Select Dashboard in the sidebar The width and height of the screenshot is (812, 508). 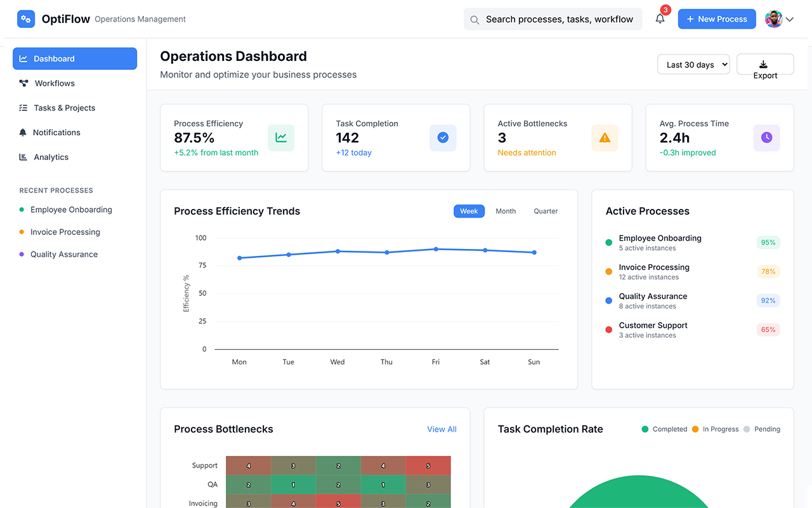pyautogui.click(x=75, y=58)
